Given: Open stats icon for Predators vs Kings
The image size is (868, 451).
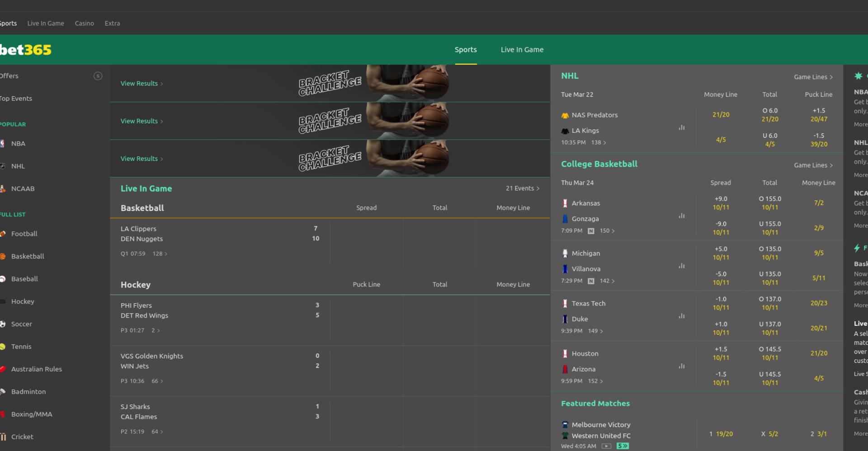Looking at the screenshot, I should coord(682,128).
